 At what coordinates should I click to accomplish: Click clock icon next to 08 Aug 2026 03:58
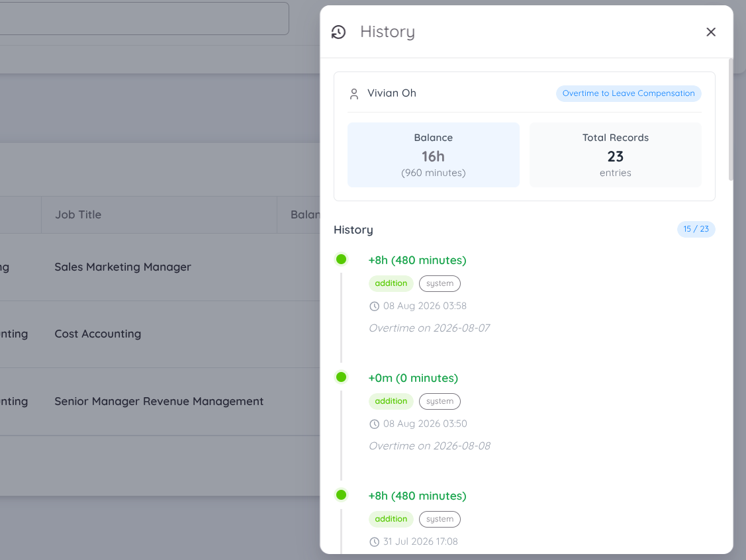click(x=375, y=306)
